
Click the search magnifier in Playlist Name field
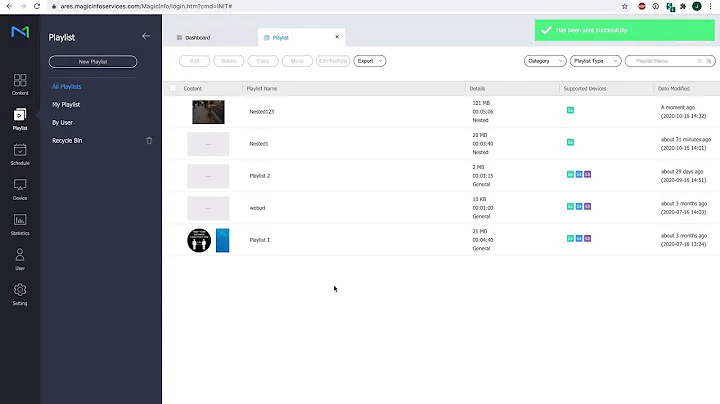click(x=709, y=61)
